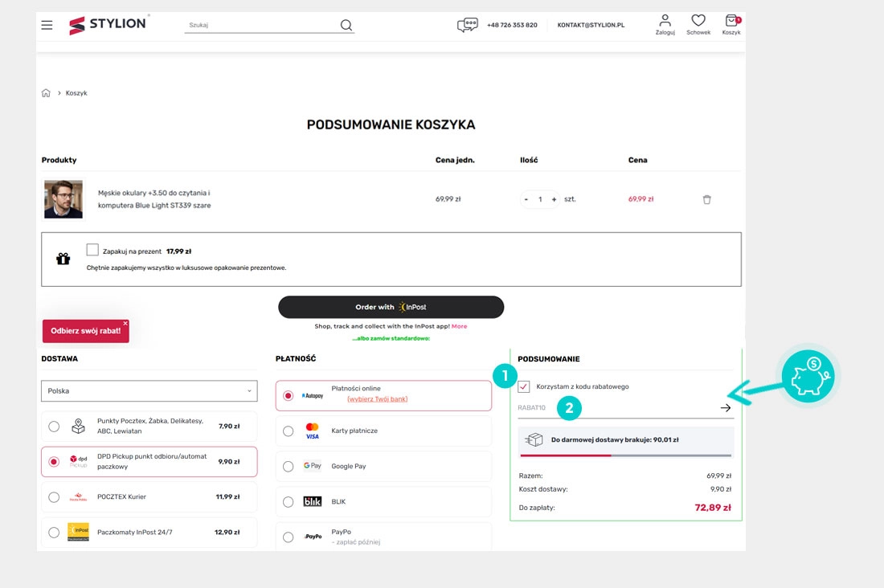Screen dimensions: 884x588
Task: Open the hamburger menu
Action: (47, 25)
